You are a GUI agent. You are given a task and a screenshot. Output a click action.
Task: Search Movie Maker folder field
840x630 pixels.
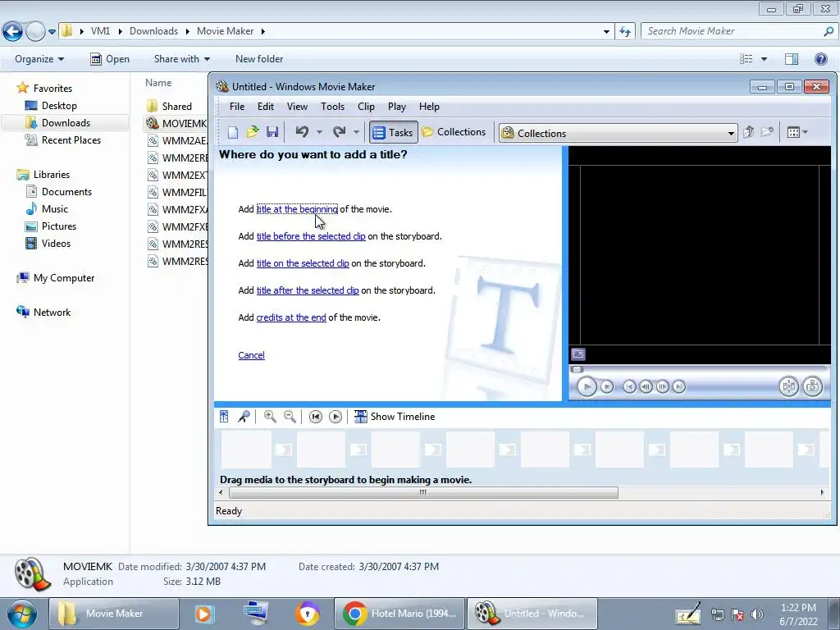(739, 31)
